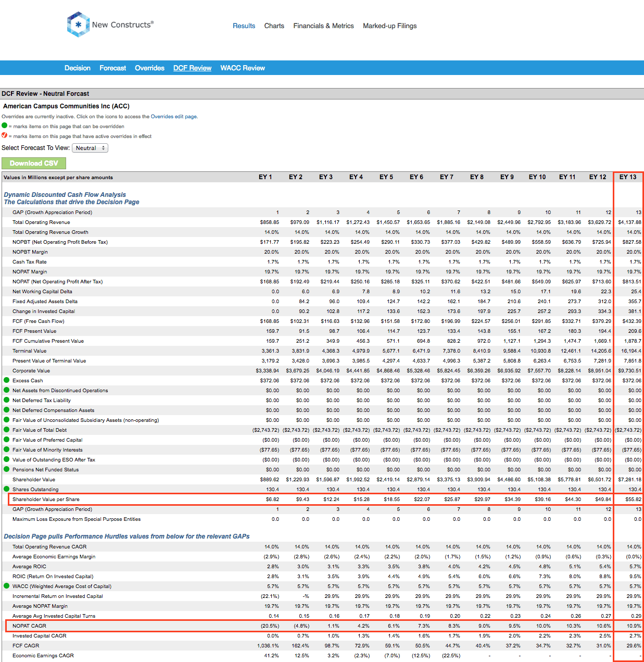Image resolution: width=644 pixels, height=662 pixels.
Task: Open override icon beside Fair Value of Total Debt
Action: (7, 430)
